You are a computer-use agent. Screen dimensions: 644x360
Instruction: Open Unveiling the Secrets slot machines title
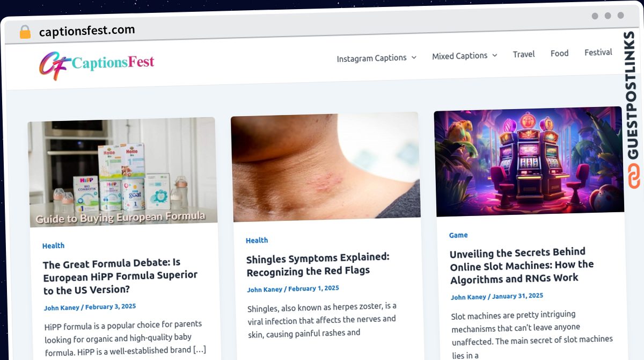click(x=522, y=265)
